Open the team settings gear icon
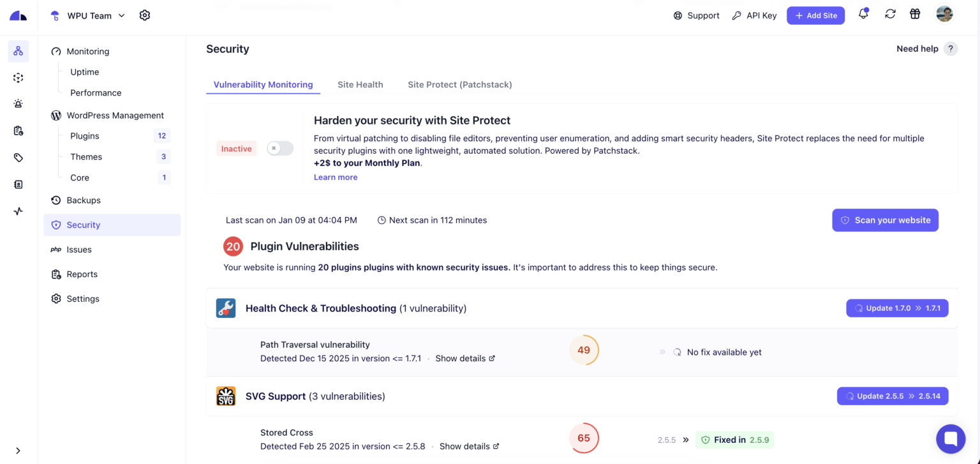Viewport: 980px width, 464px height. [145, 15]
